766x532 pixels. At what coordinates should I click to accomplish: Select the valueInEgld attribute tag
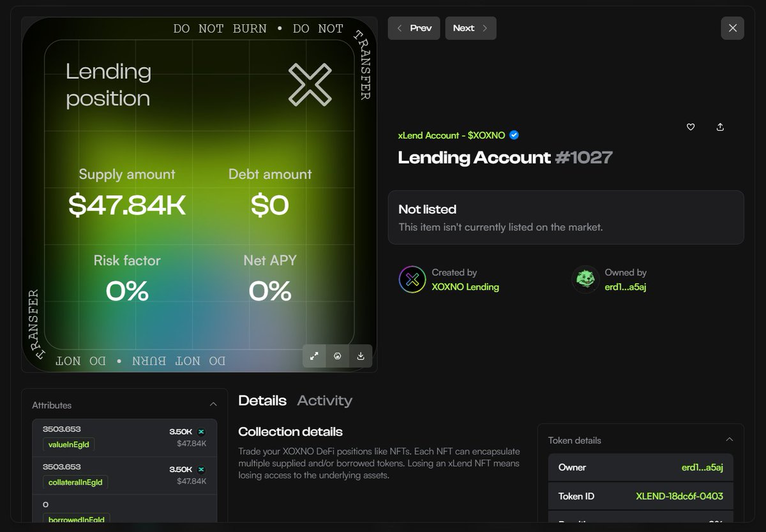pos(70,444)
